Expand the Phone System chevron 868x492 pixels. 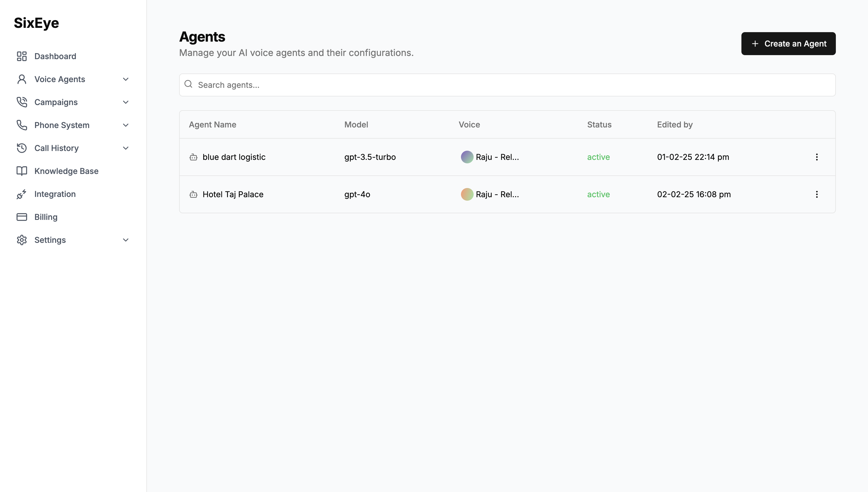(126, 125)
